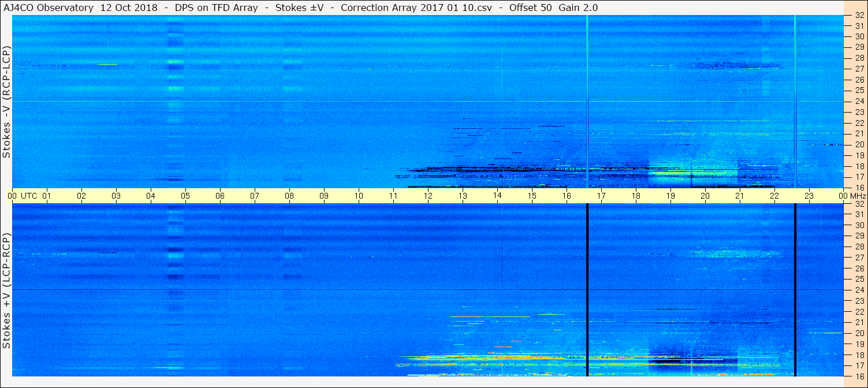Select the 02 hour mark on the time axis
The image size is (868, 388).
[81, 196]
